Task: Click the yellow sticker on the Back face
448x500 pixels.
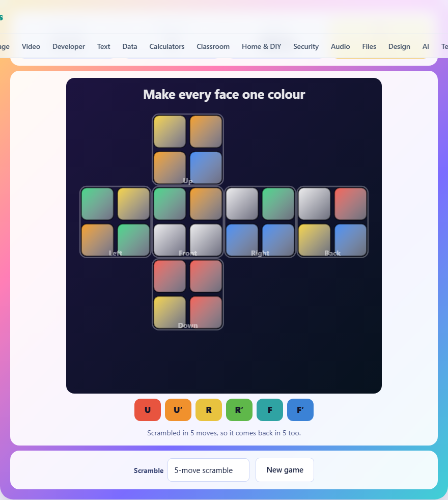Action: point(315,240)
